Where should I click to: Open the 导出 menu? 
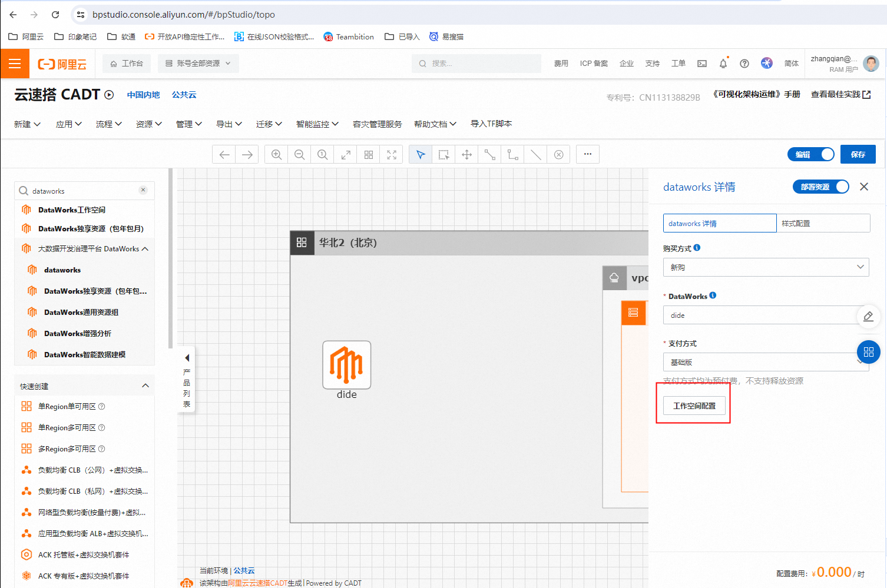point(229,124)
